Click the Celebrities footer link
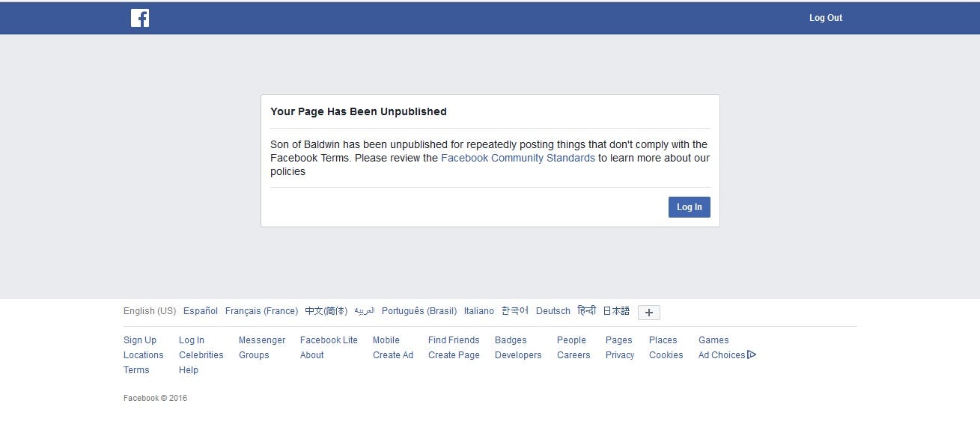This screenshot has width=980, height=430. tap(201, 355)
